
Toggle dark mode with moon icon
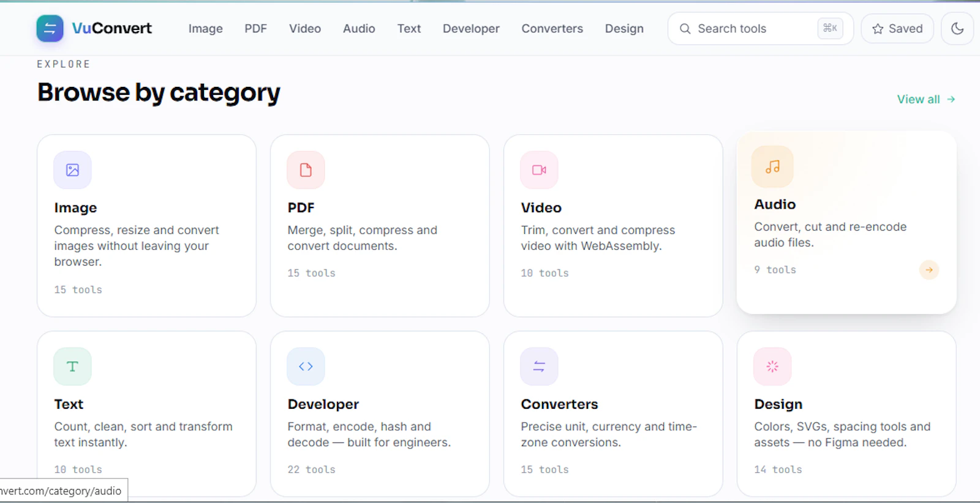coord(957,29)
